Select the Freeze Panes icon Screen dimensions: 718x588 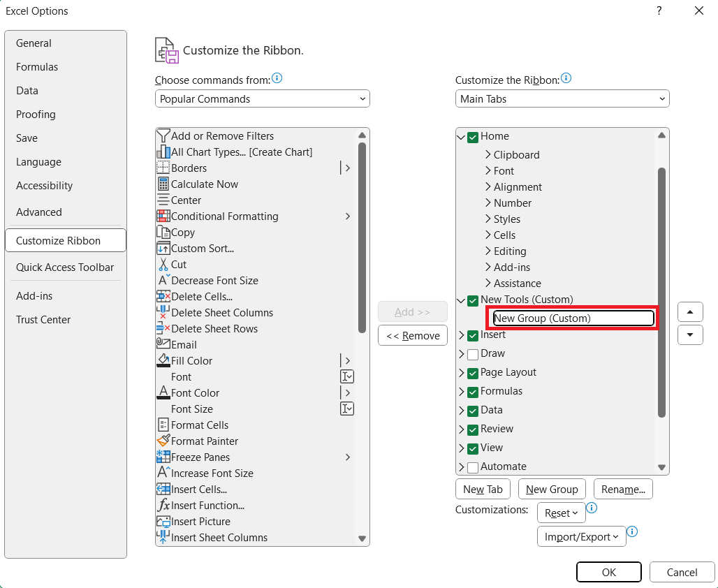point(163,457)
